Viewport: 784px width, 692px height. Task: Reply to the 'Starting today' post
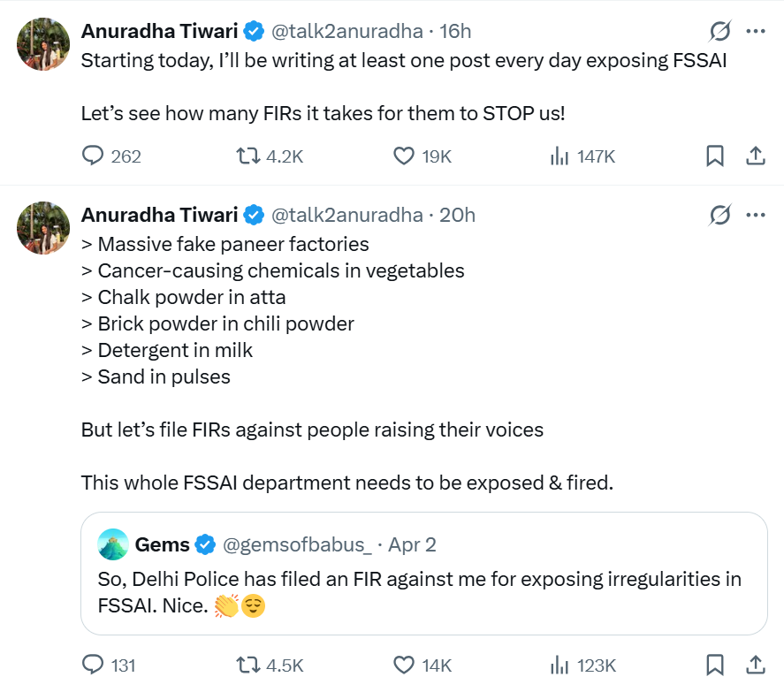94,156
